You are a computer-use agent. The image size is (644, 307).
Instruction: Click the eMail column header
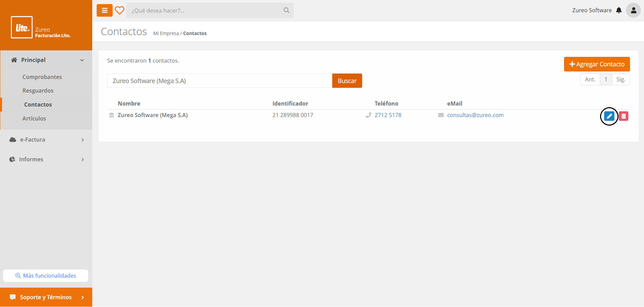coord(455,103)
